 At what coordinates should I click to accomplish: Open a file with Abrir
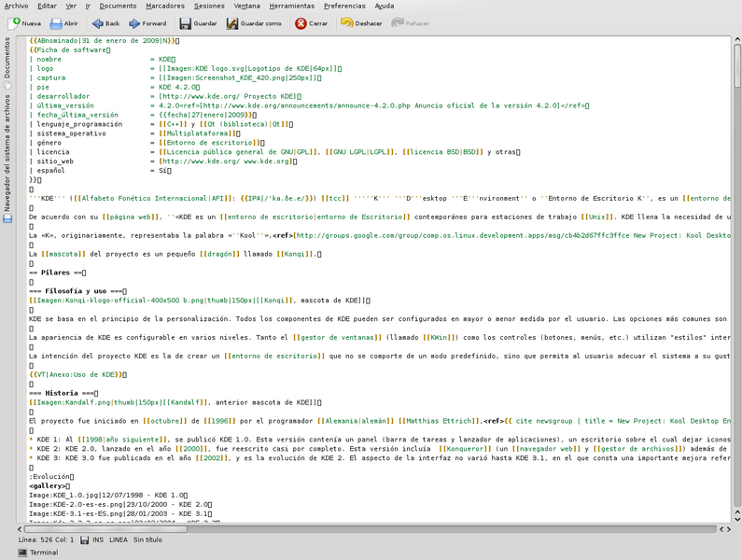tap(63, 23)
